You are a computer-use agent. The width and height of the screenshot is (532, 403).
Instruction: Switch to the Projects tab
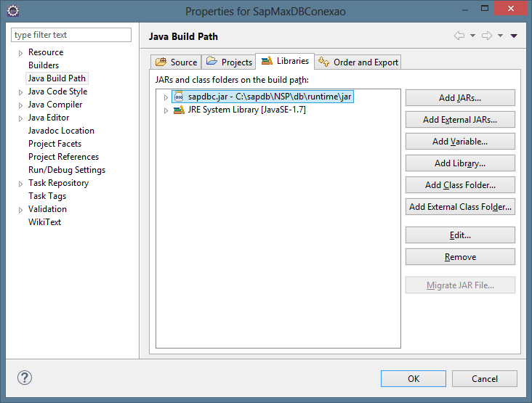click(229, 62)
